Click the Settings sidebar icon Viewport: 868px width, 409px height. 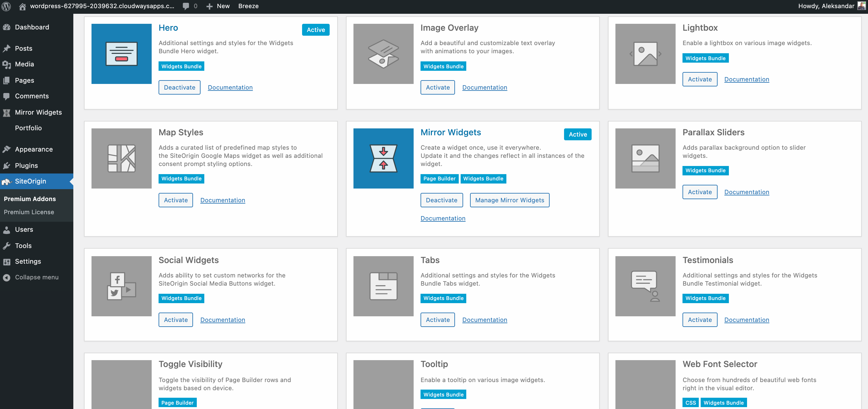(x=7, y=261)
